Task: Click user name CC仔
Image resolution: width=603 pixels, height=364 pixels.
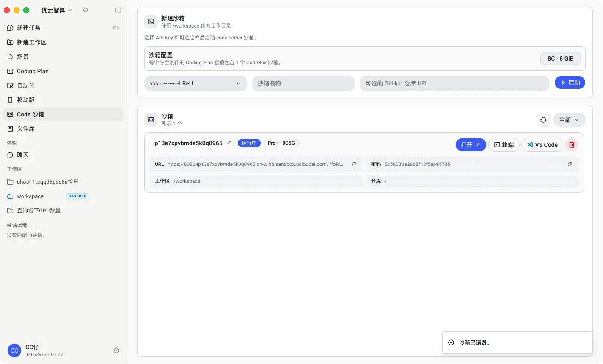Action: 32,347
